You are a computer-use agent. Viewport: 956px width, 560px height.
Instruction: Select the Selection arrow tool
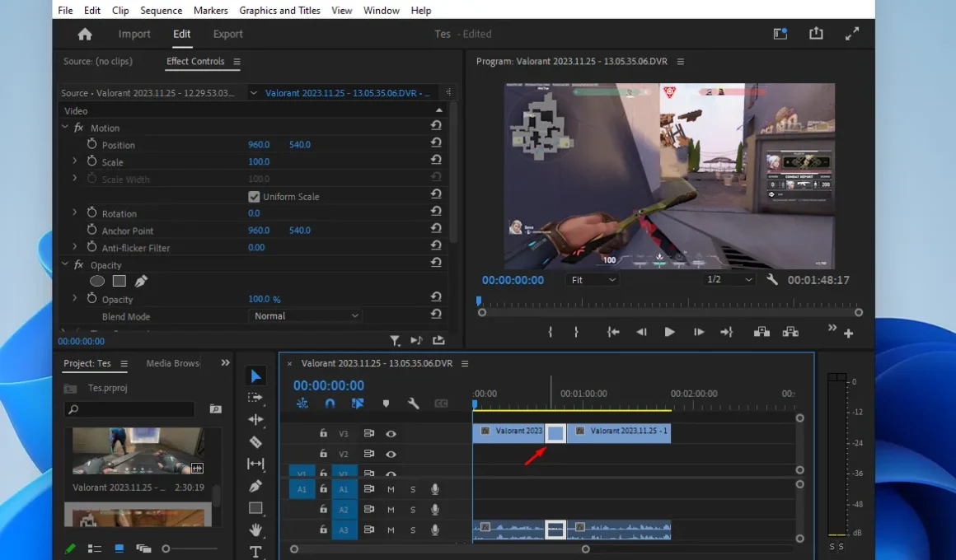coord(256,376)
